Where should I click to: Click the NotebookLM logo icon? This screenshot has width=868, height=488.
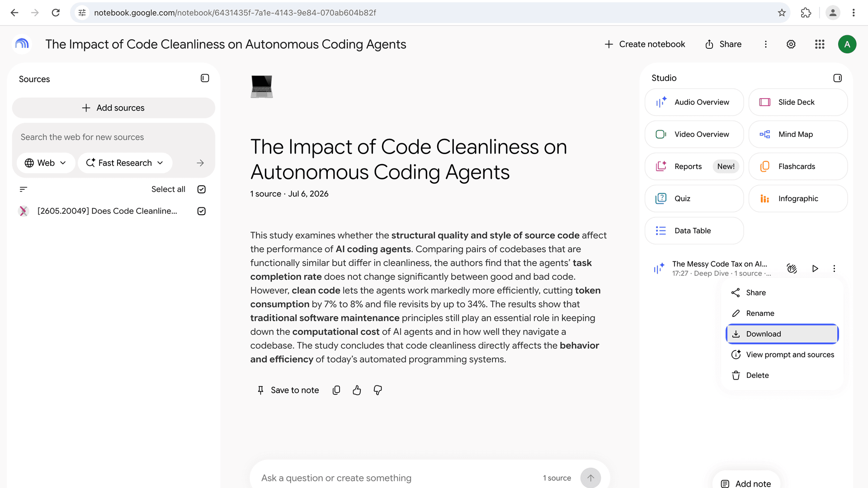pyautogui.click(x=22, y=44)
